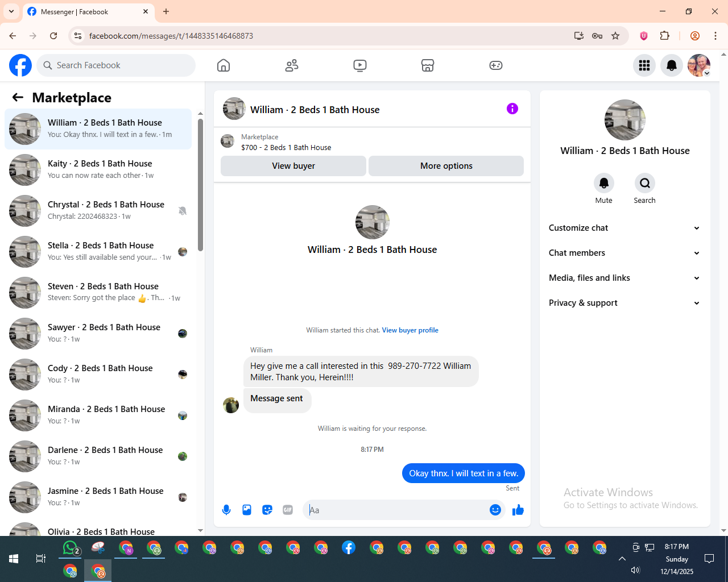Open the browser extensions puzzle icon
Image resolution: width=728 pixels, height=582 pixels.
click(x=664, y=36)
